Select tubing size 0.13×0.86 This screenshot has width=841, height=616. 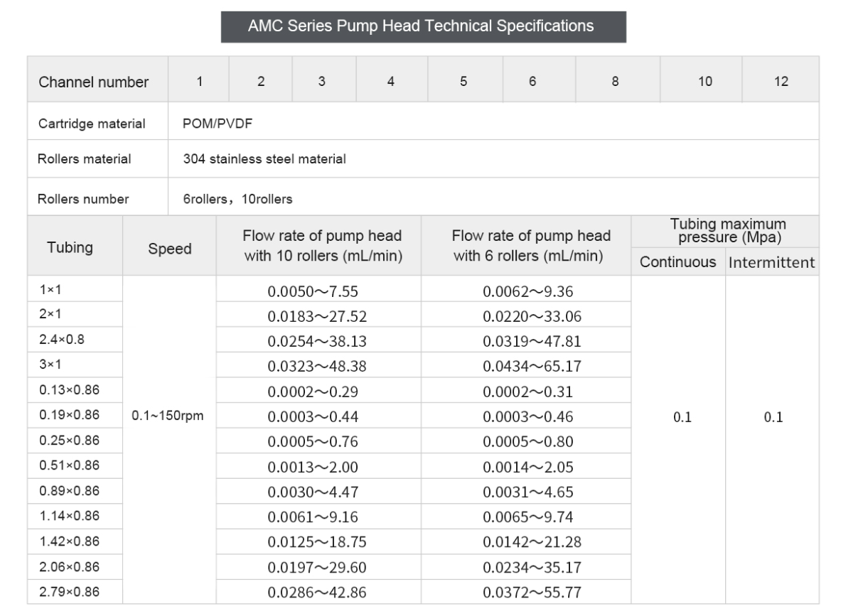point(69,390)
